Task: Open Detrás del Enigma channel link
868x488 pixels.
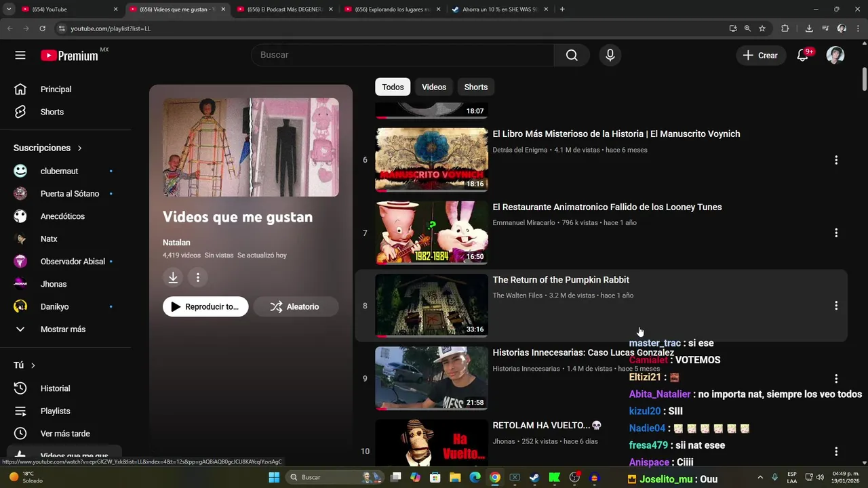Action: (520, 150)
